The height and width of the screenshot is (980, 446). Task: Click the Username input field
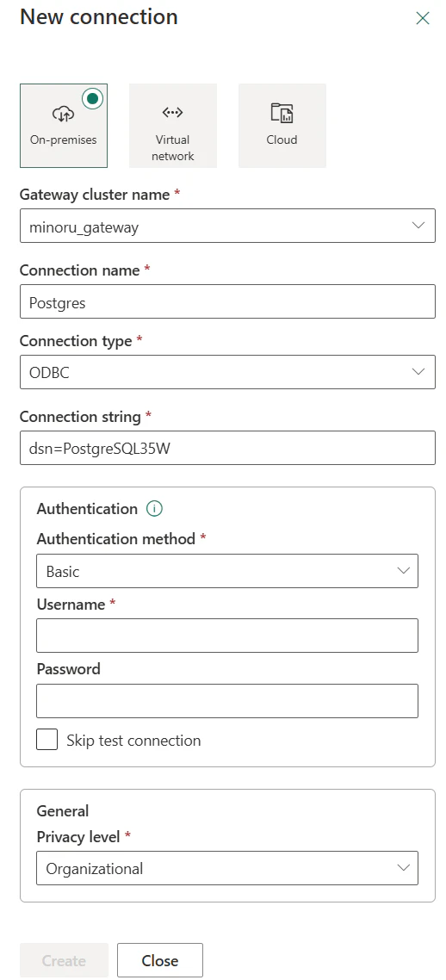point(227,636)
